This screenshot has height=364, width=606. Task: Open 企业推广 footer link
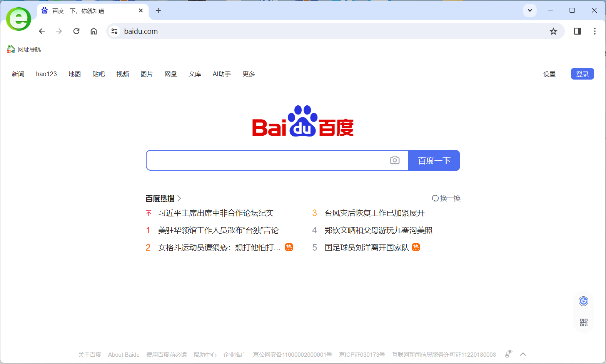coord(235,354)
